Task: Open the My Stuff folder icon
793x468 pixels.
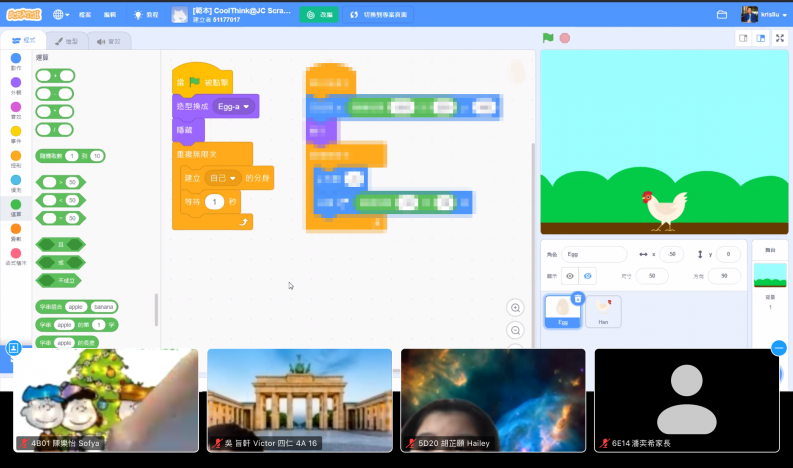Action: (722, 15)
